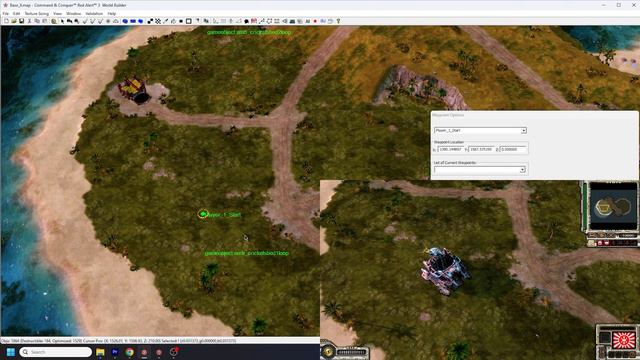Select the oil derrick structure on the map
The height and width of the screenshot is (360, 640).
coord(134,90)
